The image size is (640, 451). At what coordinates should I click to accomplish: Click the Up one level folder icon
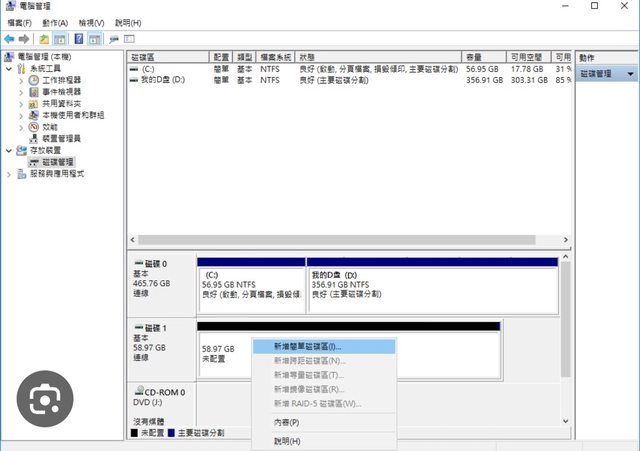point(44,38)
